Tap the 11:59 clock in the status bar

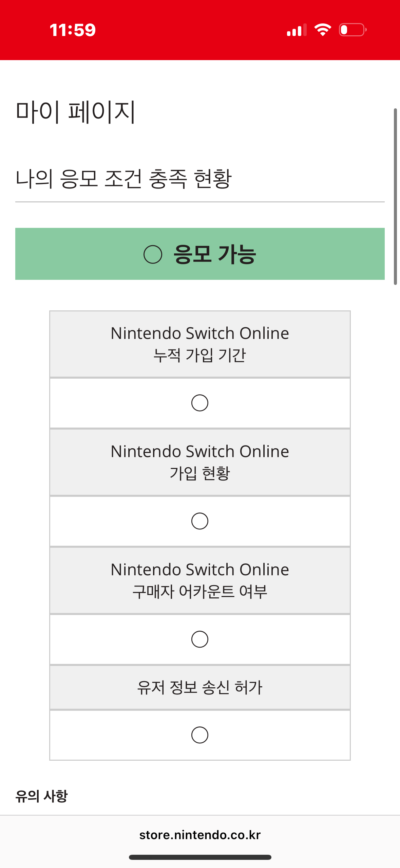[73, 30]
